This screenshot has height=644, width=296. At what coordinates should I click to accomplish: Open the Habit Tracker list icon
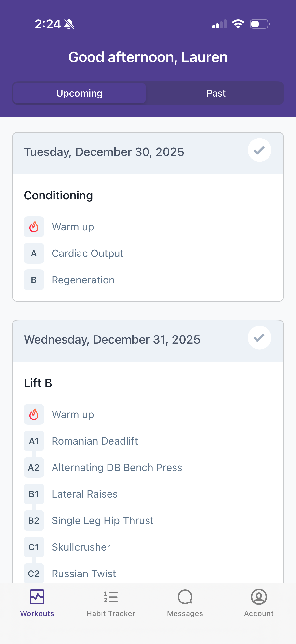(111, 597)
